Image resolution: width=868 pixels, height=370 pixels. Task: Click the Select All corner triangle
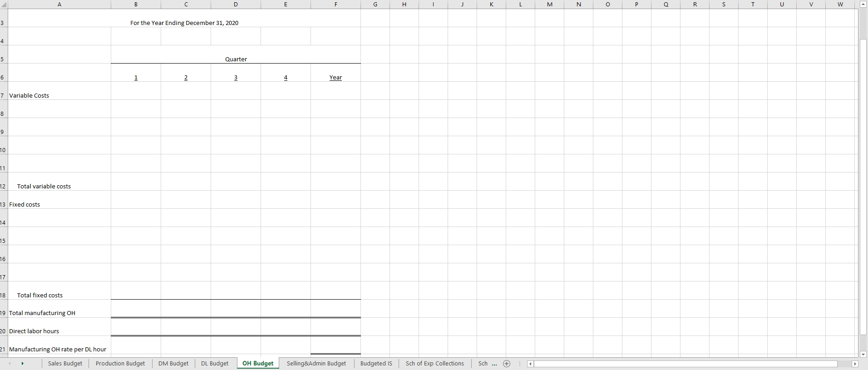click(x=4, y=4)
